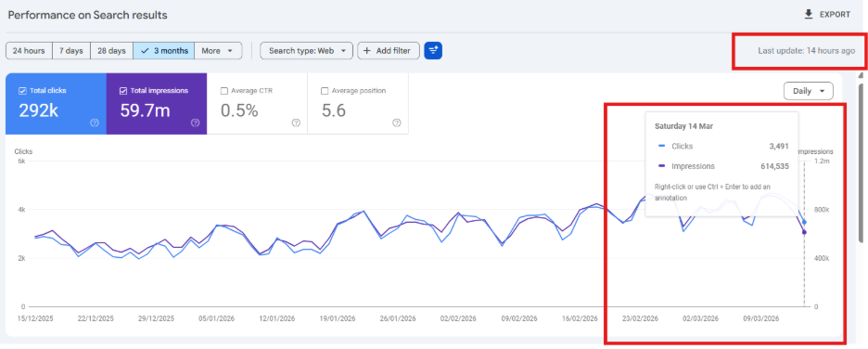This screenshot has height=349, width=868.
Task: Click the 'Last update: 14 hours ago' text
Action: pyautogui.click(x=806, y=50)
